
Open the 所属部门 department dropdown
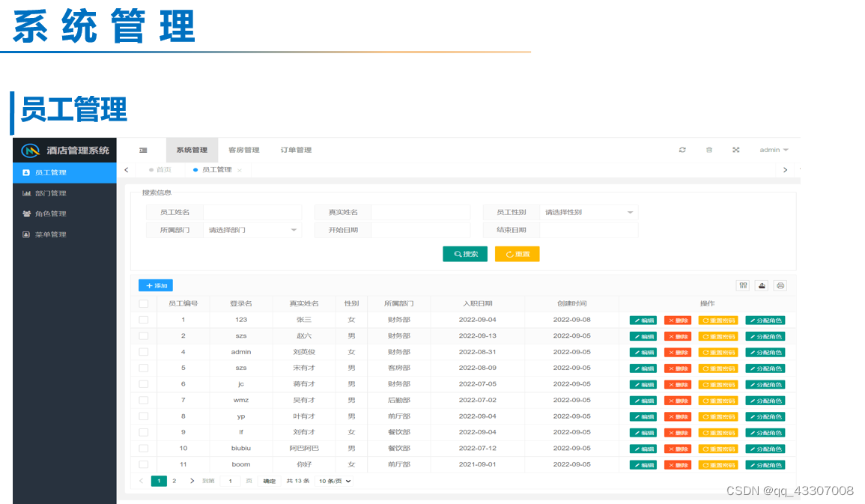click(252, 230)
